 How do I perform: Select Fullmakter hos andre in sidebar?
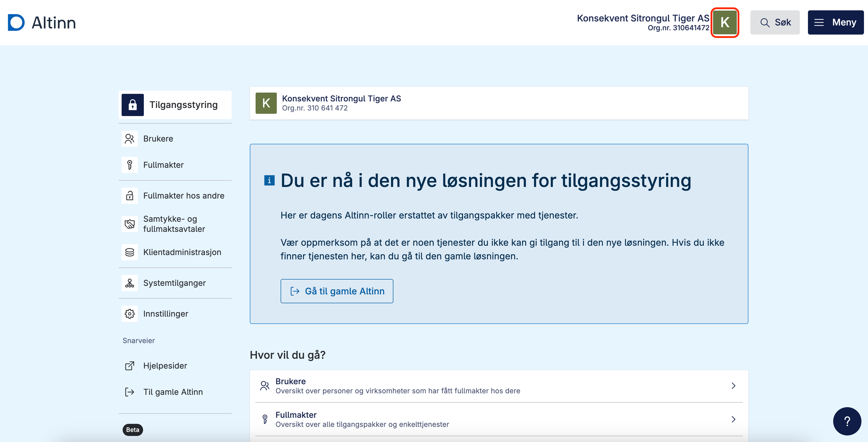click(x=184, y=196)
